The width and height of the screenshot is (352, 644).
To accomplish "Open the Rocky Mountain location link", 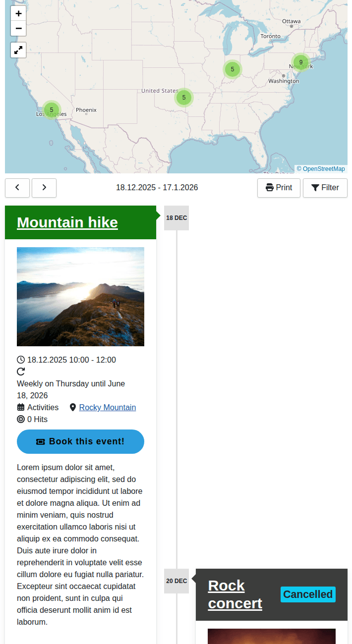I will coord(108,407).
